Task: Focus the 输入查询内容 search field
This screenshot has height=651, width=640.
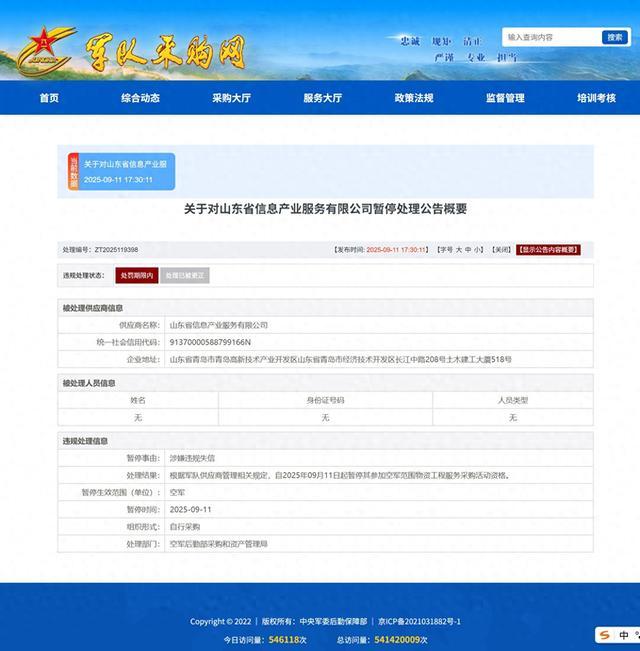Action: 551,37
